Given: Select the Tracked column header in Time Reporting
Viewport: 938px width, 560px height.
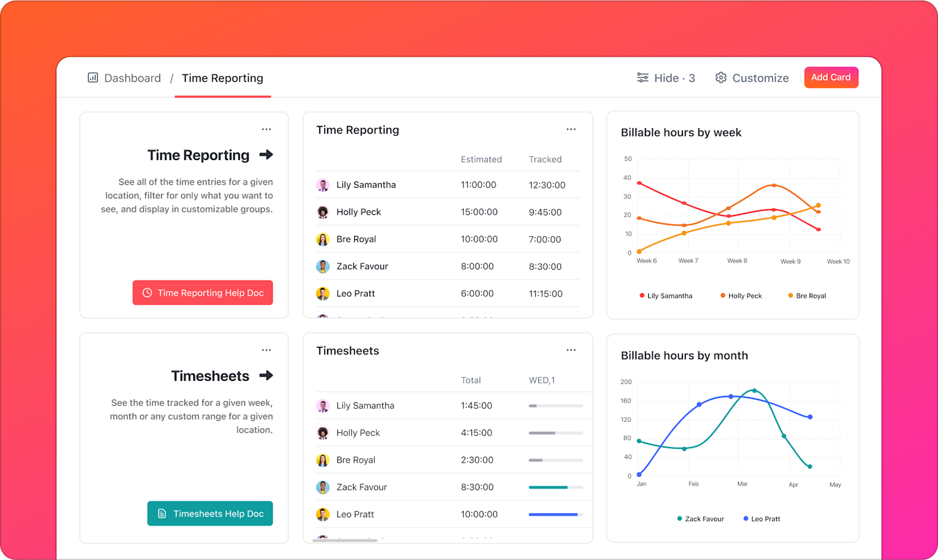Looking at the screenshot, I should (x=545, y=159).
